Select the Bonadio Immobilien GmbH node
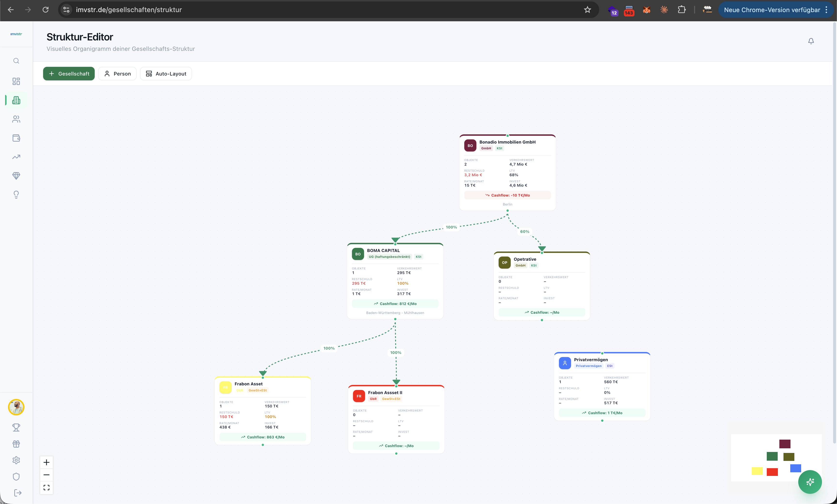The width and height of the screenshot is (837, 504). tap(507, 142)
